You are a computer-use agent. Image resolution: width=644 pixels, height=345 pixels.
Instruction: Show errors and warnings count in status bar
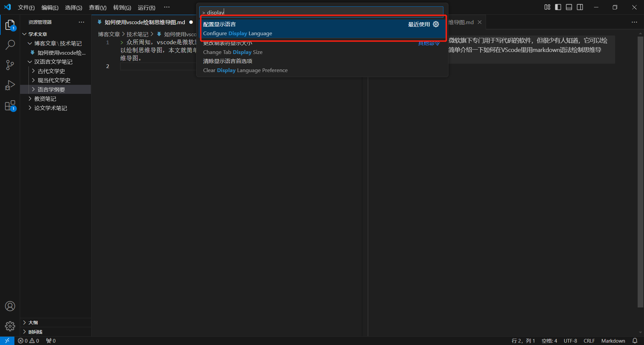coord(29,341)
